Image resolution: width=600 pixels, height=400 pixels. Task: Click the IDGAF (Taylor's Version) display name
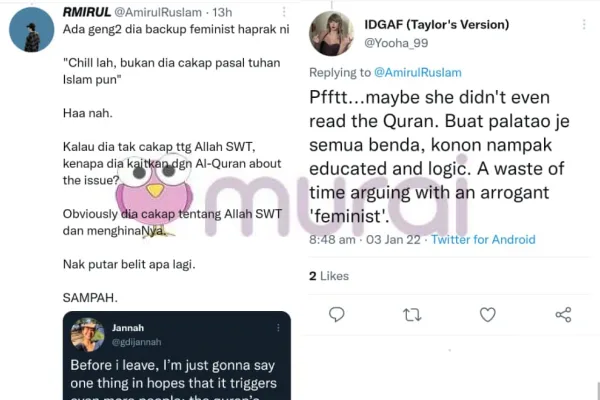pos(437,24)
